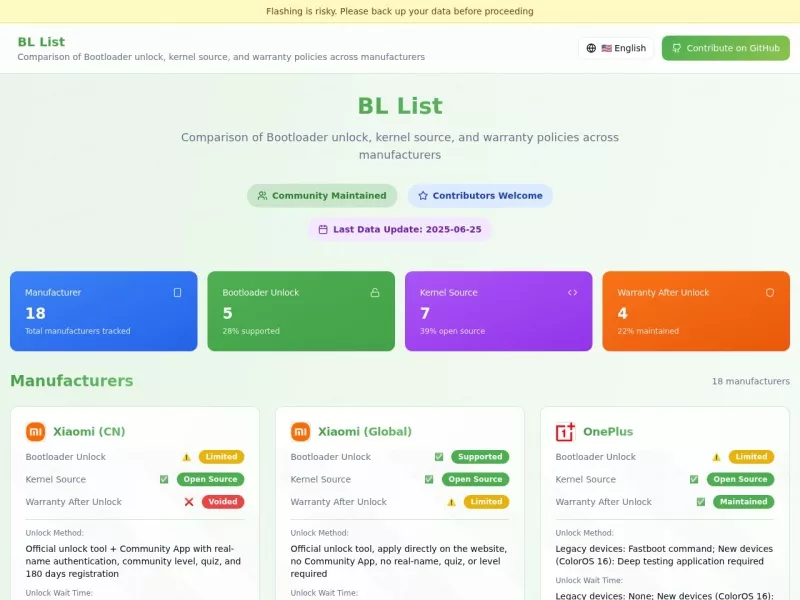The width and height of the screenshot is (800, 600).
Task: Click OnePlus Bootloader Unlock warning icon
Action: [717, 457]
